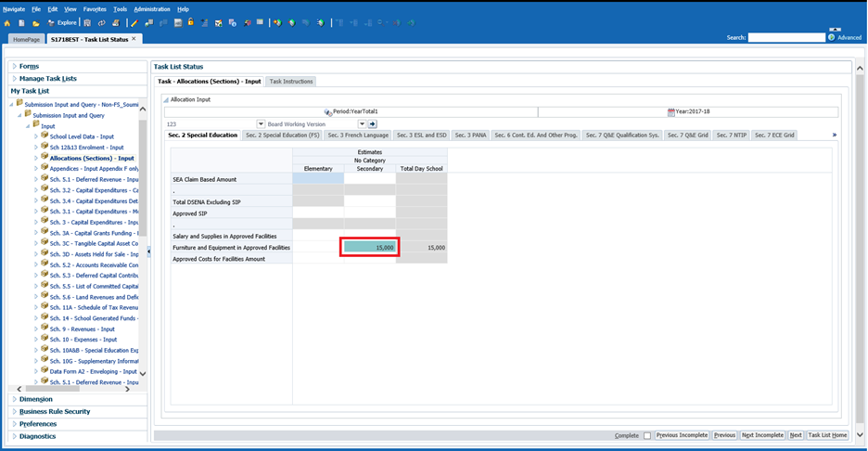
Task: Click the Search input field
Action: tap(786, 38)
